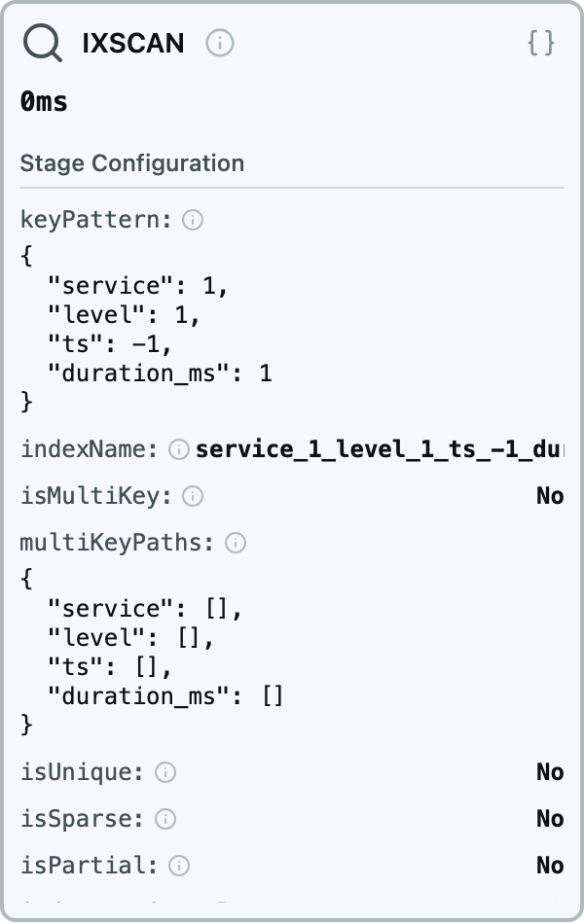Click the keyPattern line "level": 1
This screenshot has width=584, height=924.
coord(125,314)
